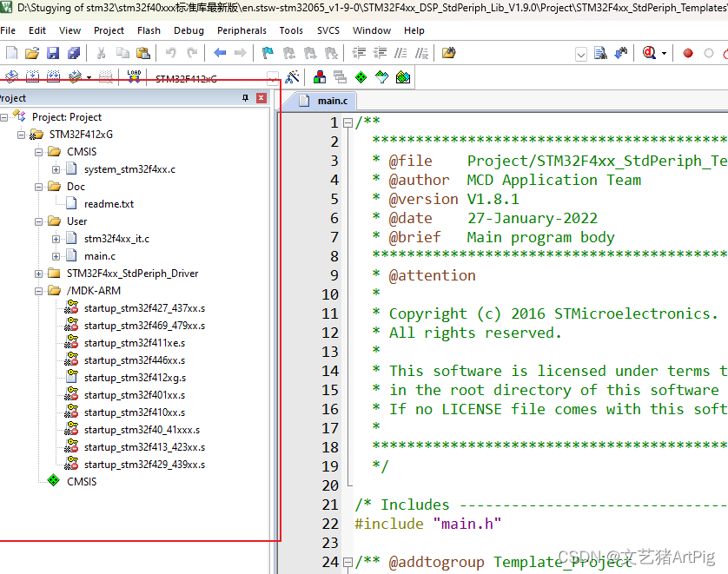Open the find text combo box dropdown

[581, 55]
